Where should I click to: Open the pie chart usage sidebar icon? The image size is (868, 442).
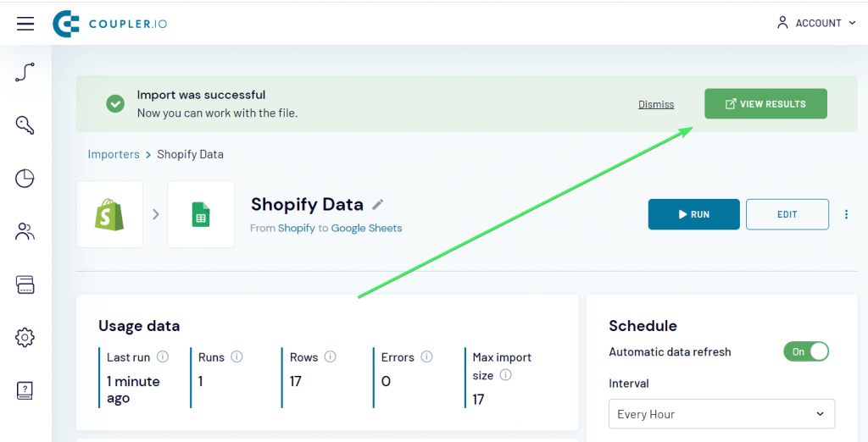pos(25,178)
